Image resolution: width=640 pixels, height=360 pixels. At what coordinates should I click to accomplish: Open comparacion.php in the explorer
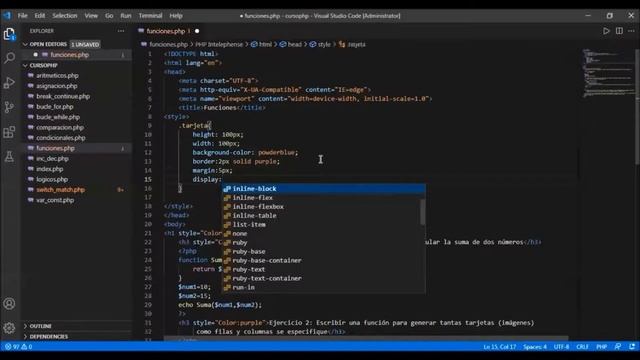point(77,127)
